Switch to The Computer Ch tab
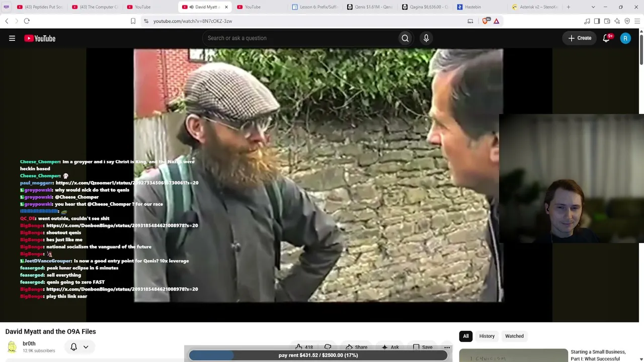Viewport: 644px width, 362px height. 95,7
